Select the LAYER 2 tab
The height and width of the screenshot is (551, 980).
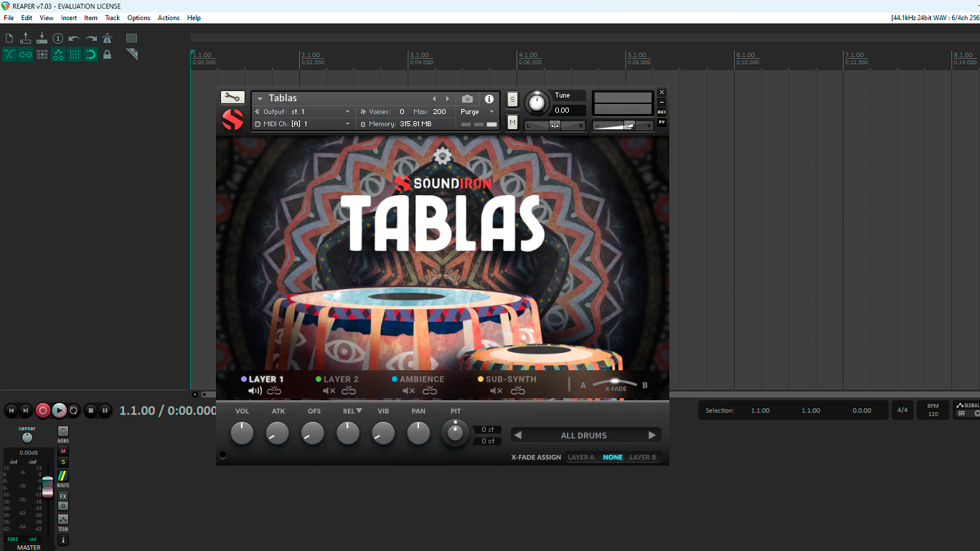[x=337, y=380]
